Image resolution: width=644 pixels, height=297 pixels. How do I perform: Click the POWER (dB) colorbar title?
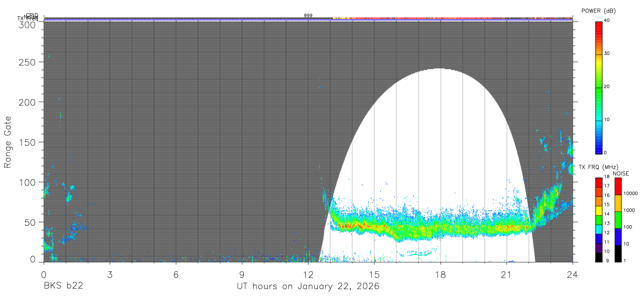pos(598,11)
